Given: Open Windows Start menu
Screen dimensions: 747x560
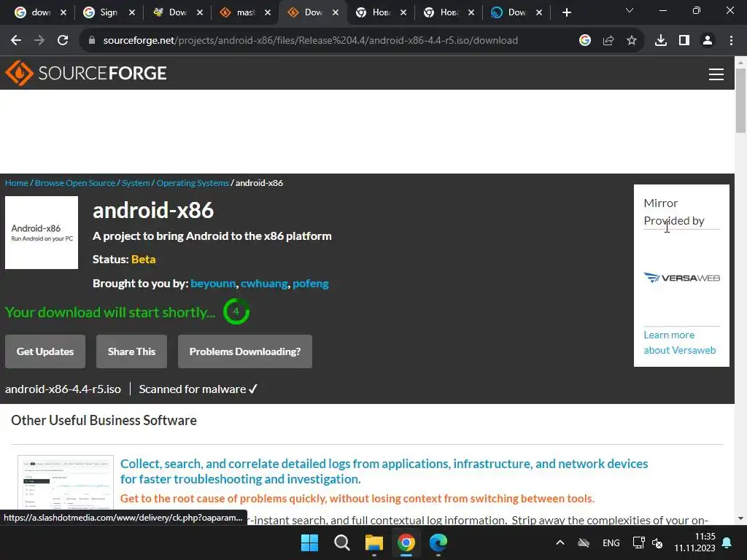Looking at the screenshot, I should (309, 542).
